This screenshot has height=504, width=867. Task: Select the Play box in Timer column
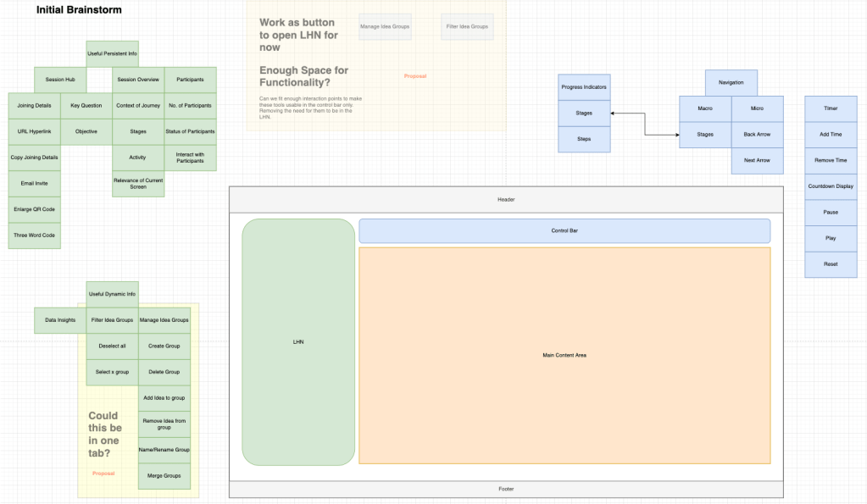point(831,238)
